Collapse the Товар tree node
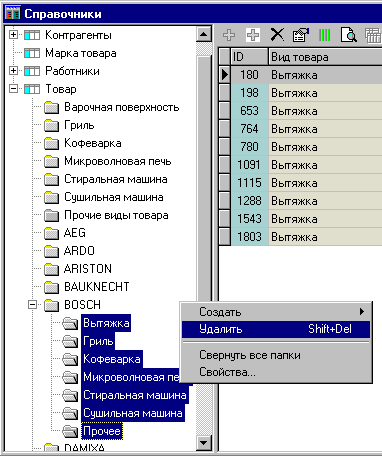 (13, 88)
